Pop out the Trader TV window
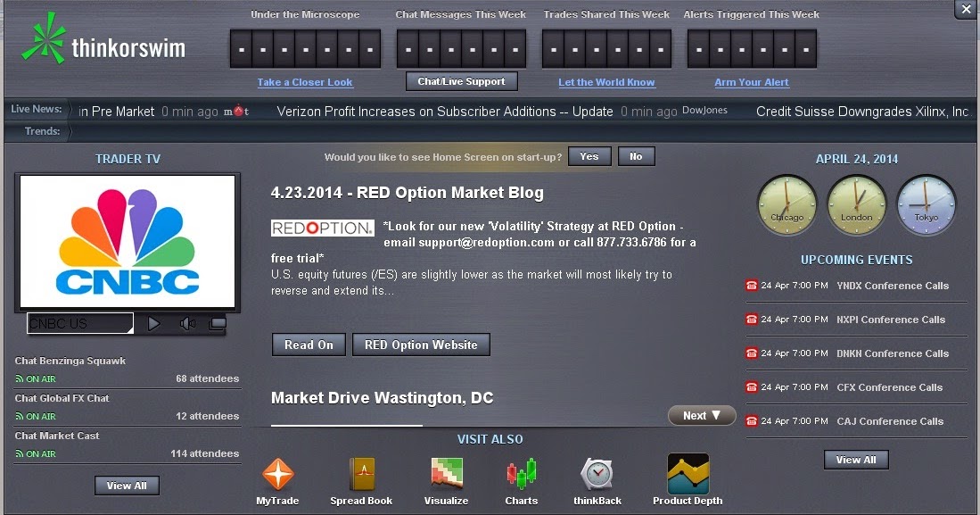Viewport: 980px width, 515px height. 217,323
